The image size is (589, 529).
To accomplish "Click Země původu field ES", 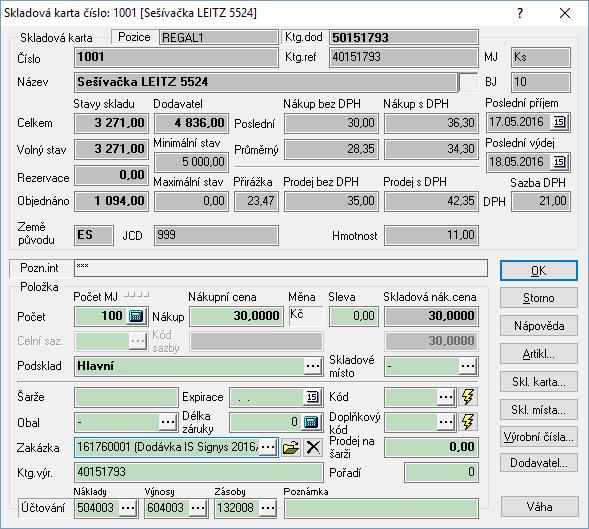I will 94,236.
